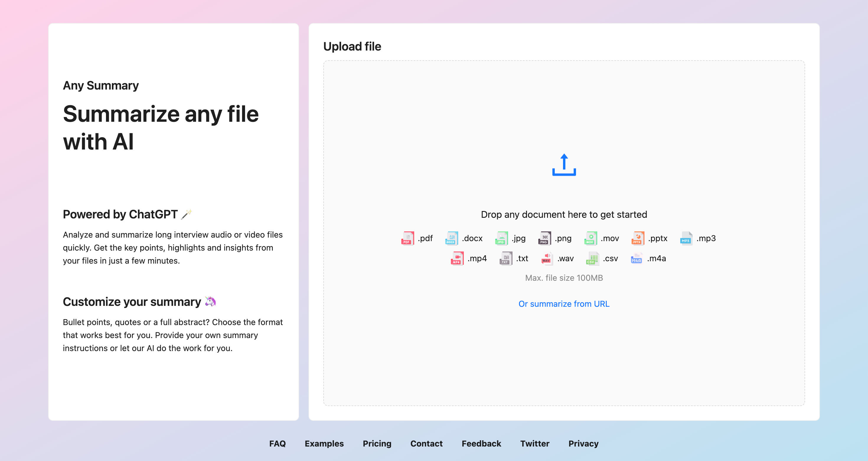This screenshot has width=868, height=461.
Task: Open the Feedback link
Action: [x=481, y=444]
